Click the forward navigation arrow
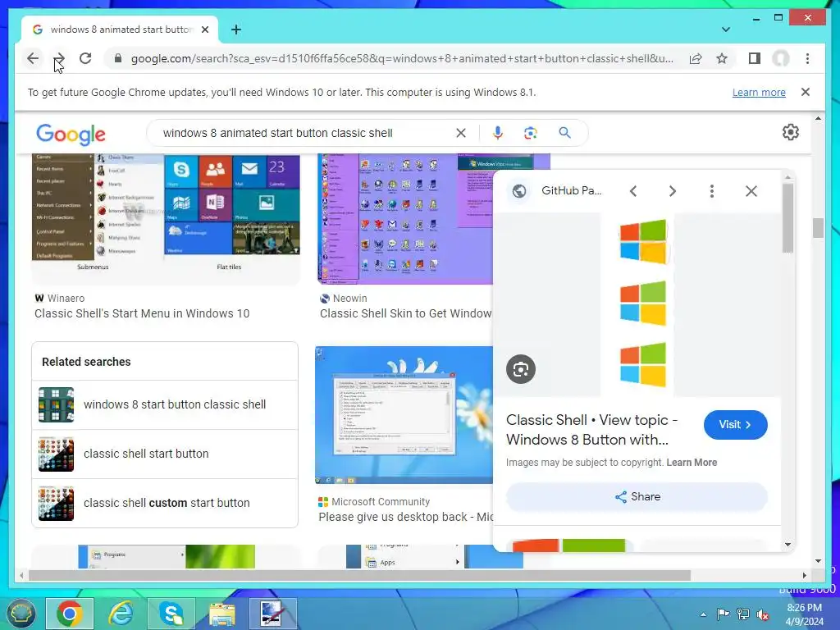The height and width of the screenshot is (630, 840). [x=59, y=58]
